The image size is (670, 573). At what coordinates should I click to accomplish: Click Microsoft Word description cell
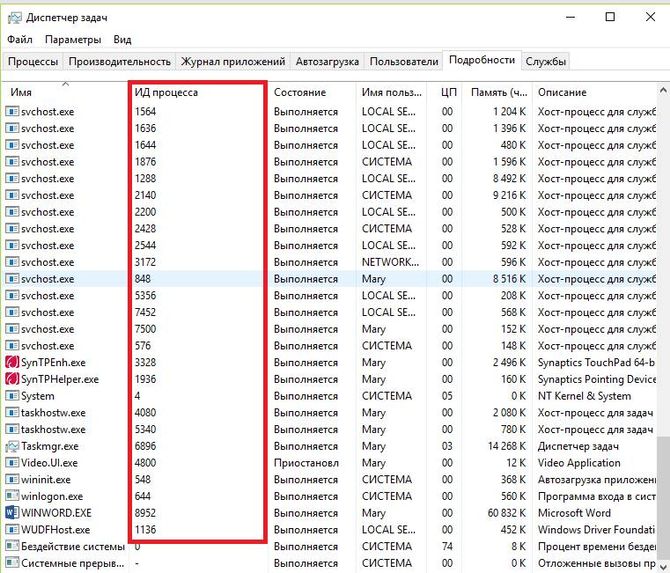coord(574,513)
